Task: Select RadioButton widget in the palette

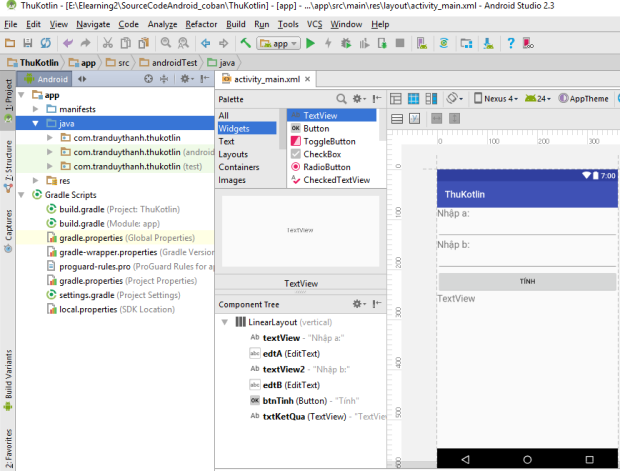Action: click(x=327, y=167)
